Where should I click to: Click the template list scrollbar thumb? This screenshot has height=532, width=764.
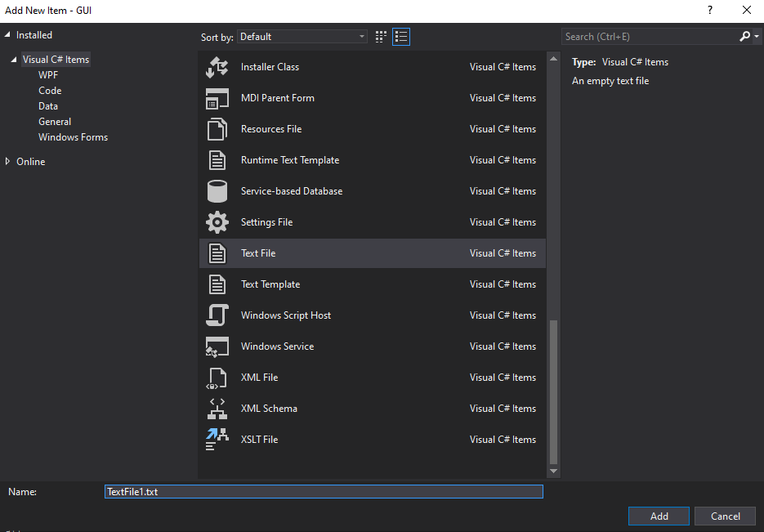[553, 392]
